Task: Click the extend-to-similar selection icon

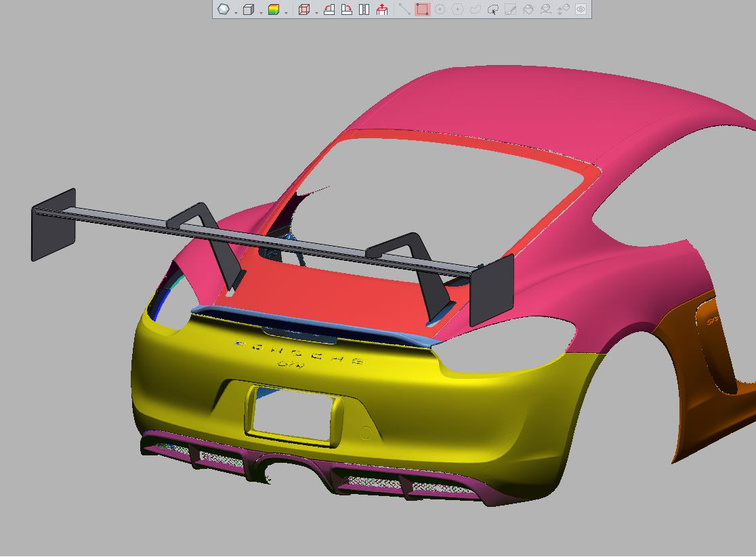Action: [545, 9]
